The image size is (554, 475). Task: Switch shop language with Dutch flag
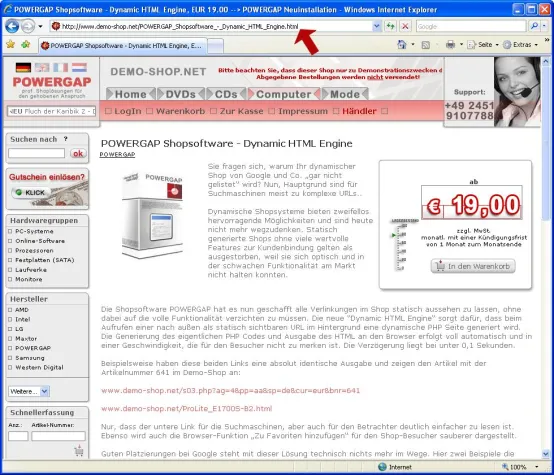point(79,67)
